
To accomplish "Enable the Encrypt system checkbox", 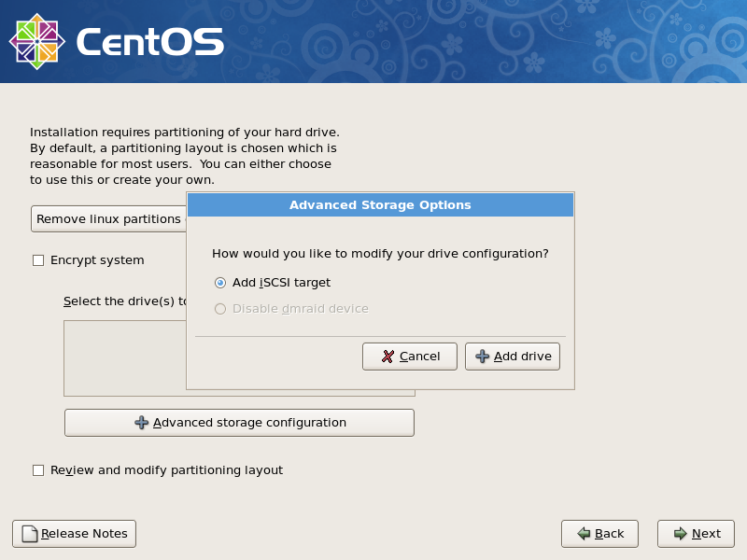I will 38,260.
